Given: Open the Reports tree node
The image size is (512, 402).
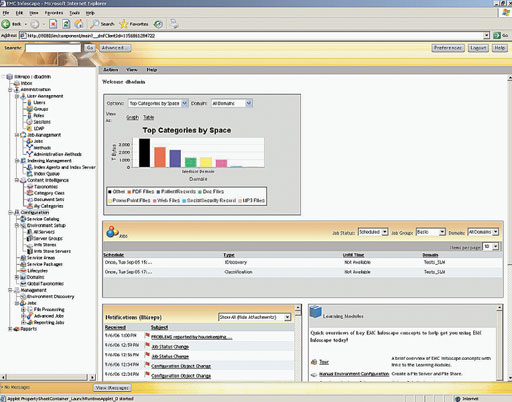Looking at the screenshot, I should [x=29, y=329].
